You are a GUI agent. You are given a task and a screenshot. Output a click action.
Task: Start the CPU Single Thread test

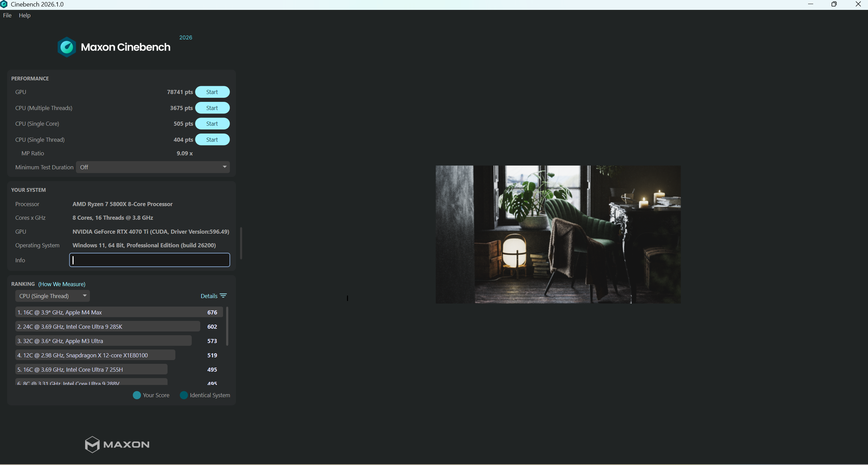(x=212, y=140)
